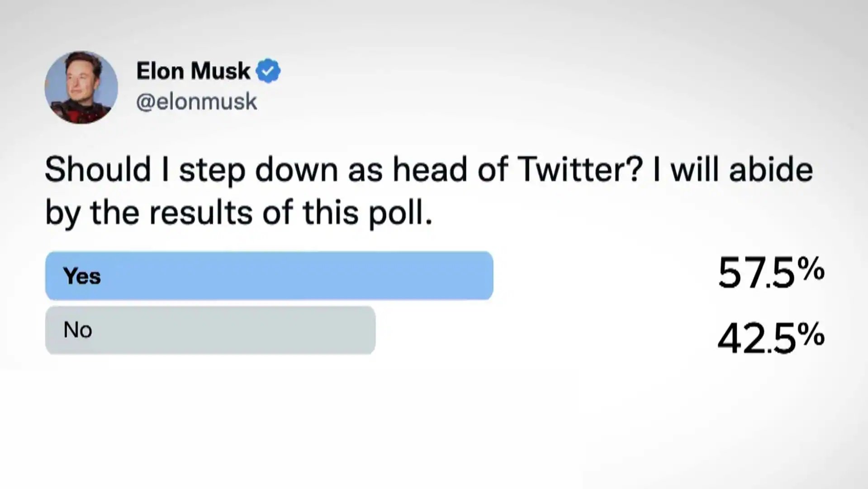Viewport: 868px width, 489px height.
Task: Select the blue "Yes" poll bar
Action: pos(269,275)
